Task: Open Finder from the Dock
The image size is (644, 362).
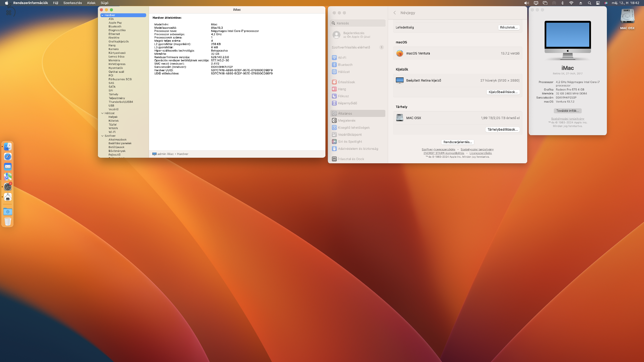Action: click(8, 147)
